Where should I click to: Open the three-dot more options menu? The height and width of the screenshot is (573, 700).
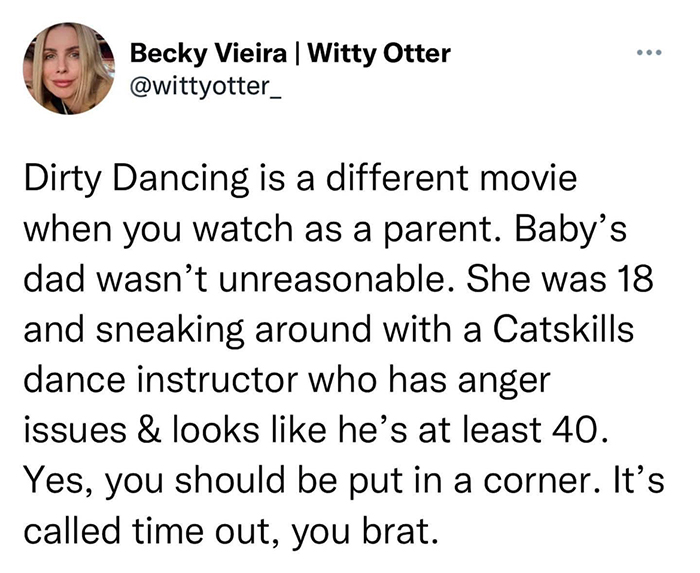653,50
